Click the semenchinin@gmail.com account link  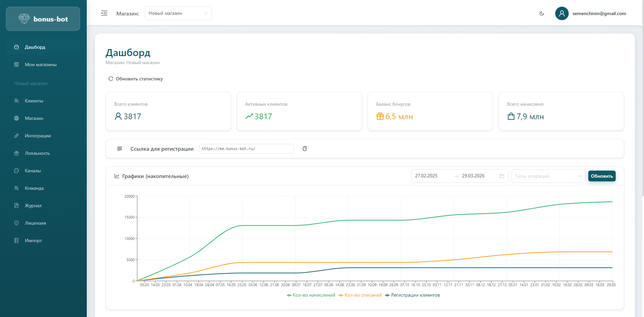pyautogui.click(x=599, y=13)
